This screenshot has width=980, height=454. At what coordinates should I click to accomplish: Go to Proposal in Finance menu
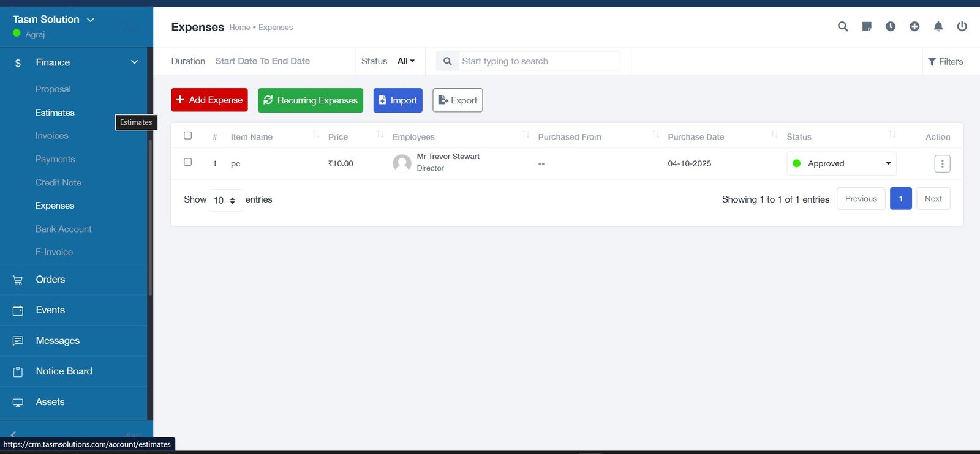[x=53, y=89]
